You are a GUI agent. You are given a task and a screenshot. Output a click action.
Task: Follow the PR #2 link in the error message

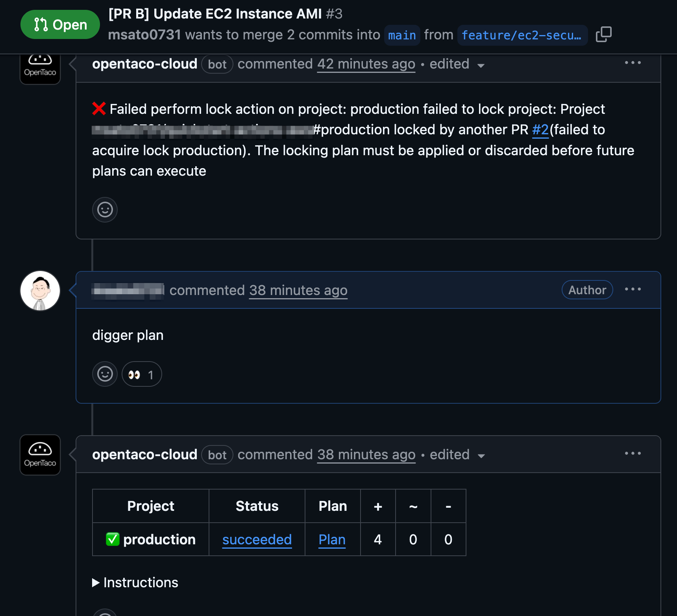540,130
